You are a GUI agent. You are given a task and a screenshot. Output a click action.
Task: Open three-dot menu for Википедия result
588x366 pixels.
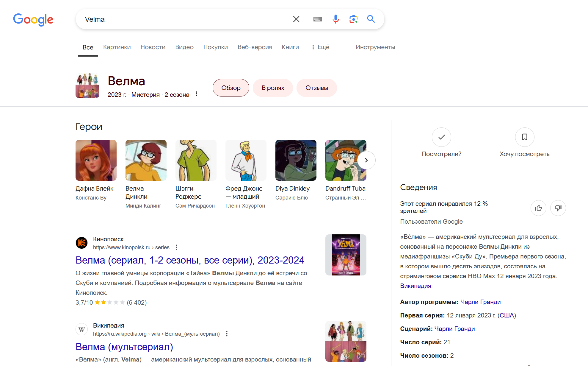(x=227, y=334)
